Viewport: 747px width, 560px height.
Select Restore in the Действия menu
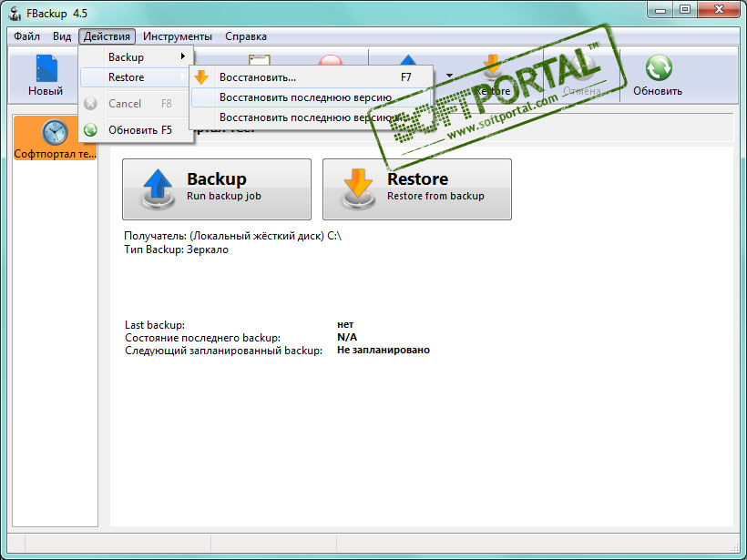pos(136,77)
